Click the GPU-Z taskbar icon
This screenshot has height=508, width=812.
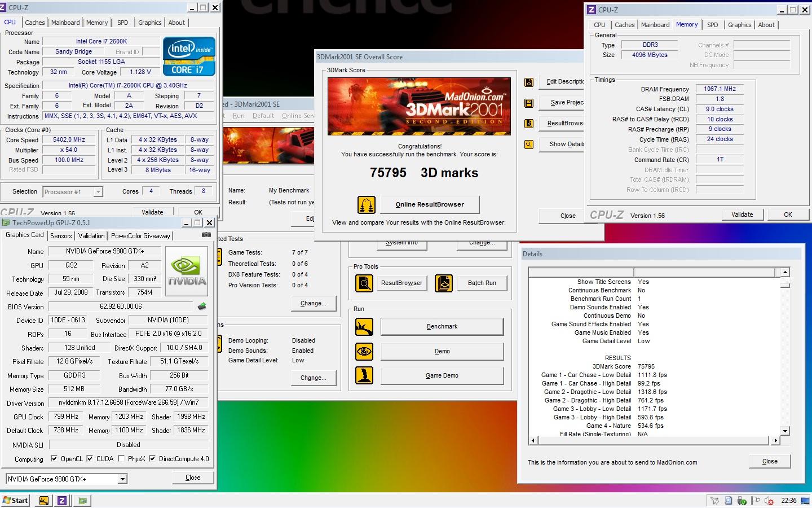[82, 500]
